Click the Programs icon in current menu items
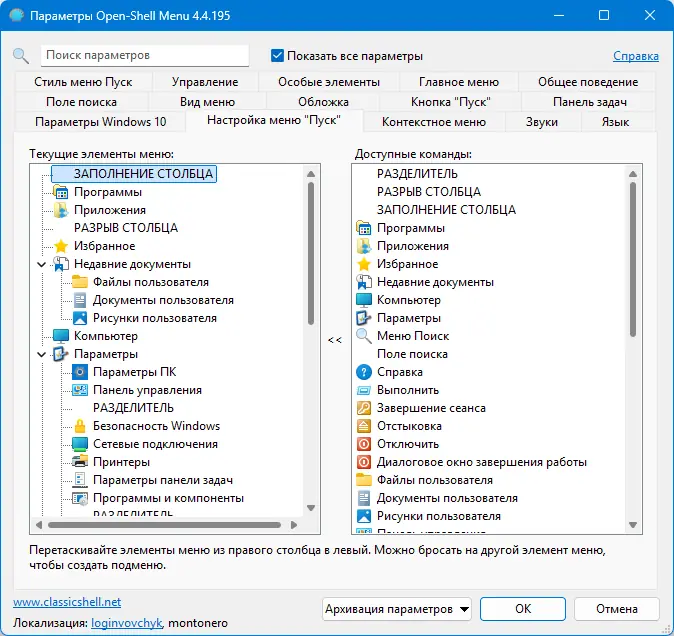674x636 pixels. pyautogui.click(x=61, y=192)
